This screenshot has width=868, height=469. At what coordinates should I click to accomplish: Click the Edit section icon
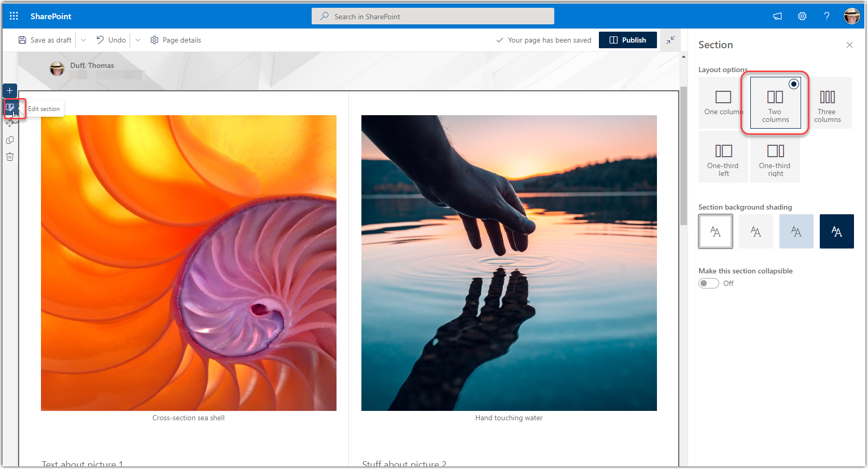10,108
